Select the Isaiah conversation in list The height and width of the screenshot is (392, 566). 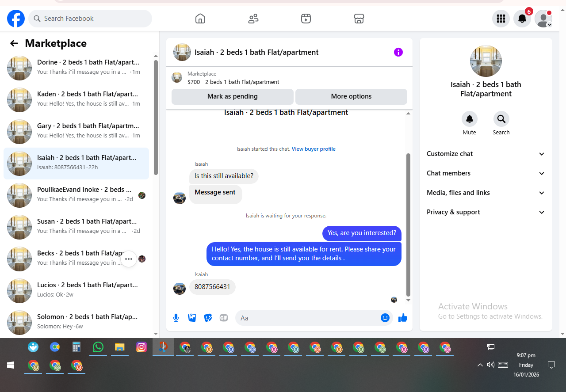(76, 164)
